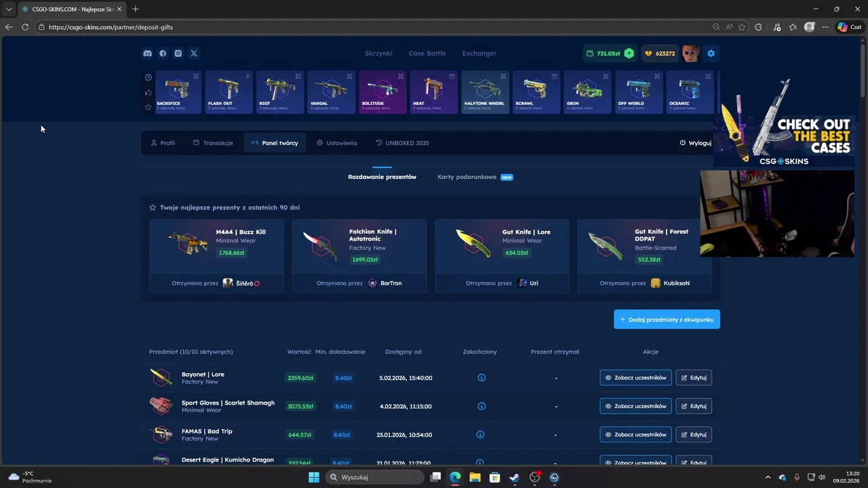Open SOLITUDE drop thumbnail

(x=382, y=92)
